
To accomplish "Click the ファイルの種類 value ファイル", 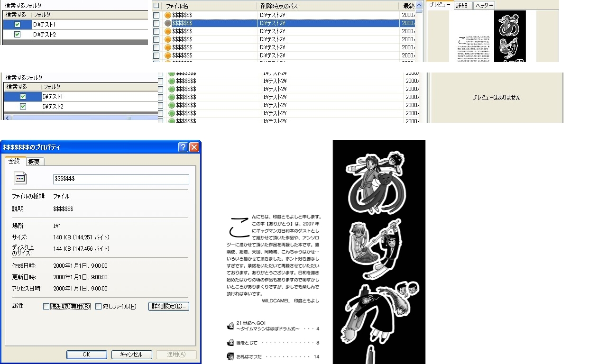I will [61, 196].
